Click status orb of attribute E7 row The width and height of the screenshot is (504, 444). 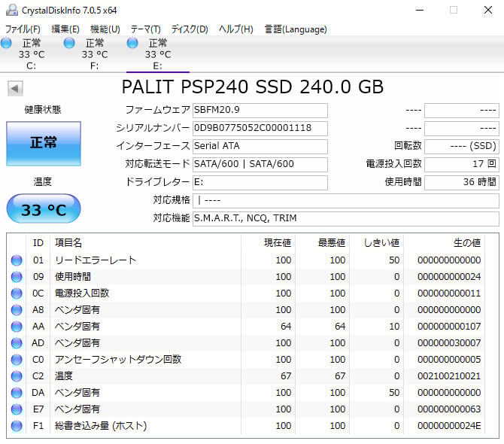[17, 409]
